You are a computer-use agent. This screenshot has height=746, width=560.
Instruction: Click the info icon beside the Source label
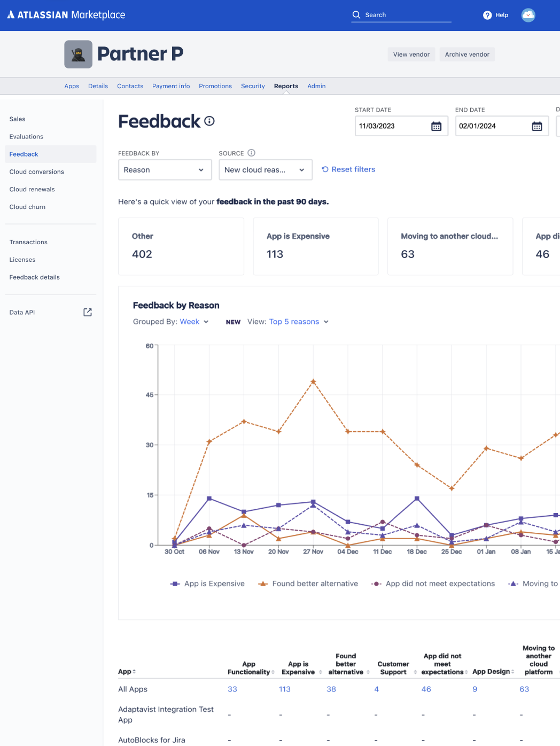coord(252,153)
